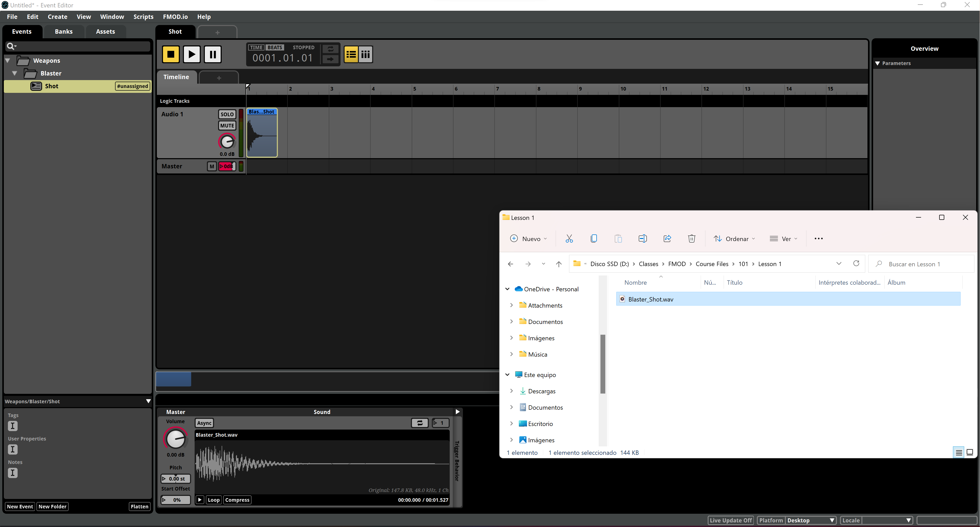
Task: Go up one folder with the up arrow in Lesson 1
Action: pyautogui.click(x=558, y=264)
